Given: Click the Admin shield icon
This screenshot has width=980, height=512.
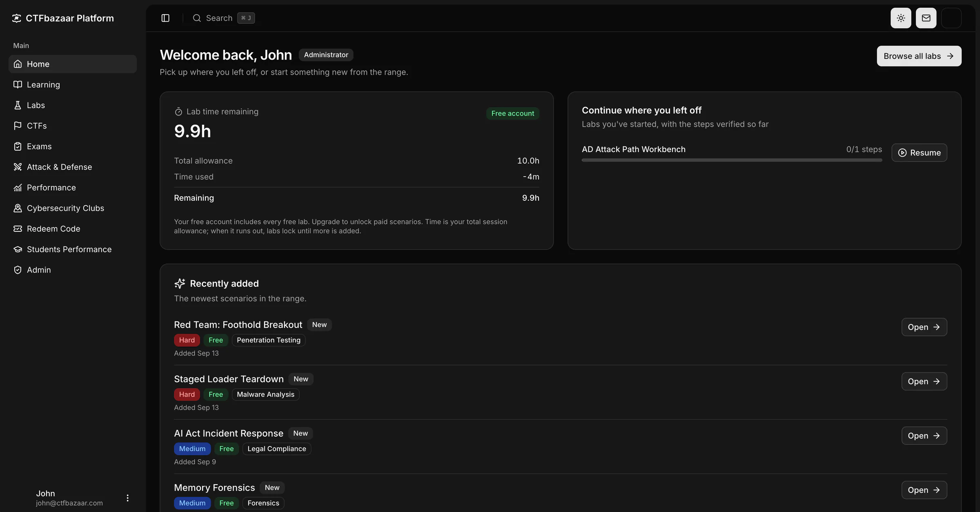Looking at the screenshot, I should click(x=18, y=270).
